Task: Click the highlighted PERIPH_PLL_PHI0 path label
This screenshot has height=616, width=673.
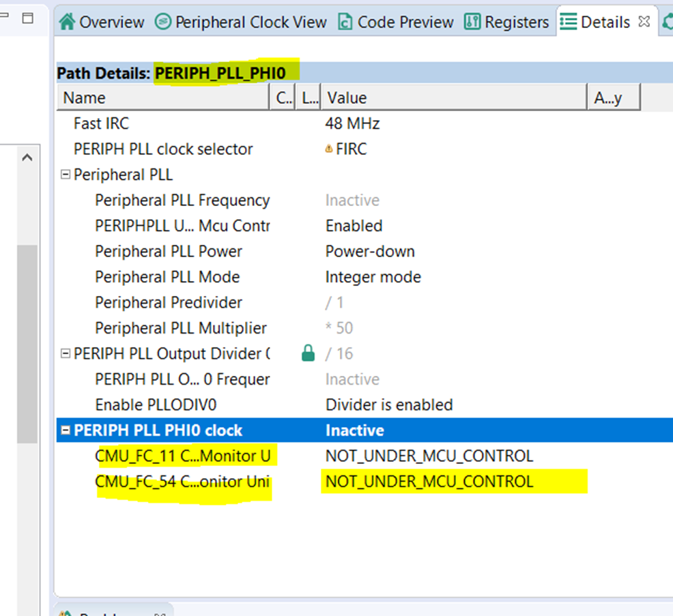Action: [219, 72]
